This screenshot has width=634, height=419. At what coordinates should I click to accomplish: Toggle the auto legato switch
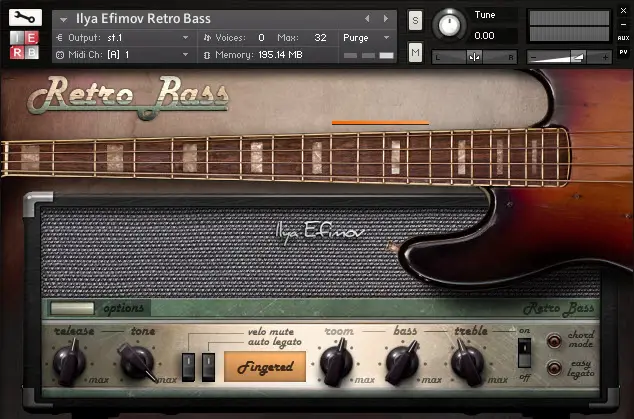click(x=208, y=367)
